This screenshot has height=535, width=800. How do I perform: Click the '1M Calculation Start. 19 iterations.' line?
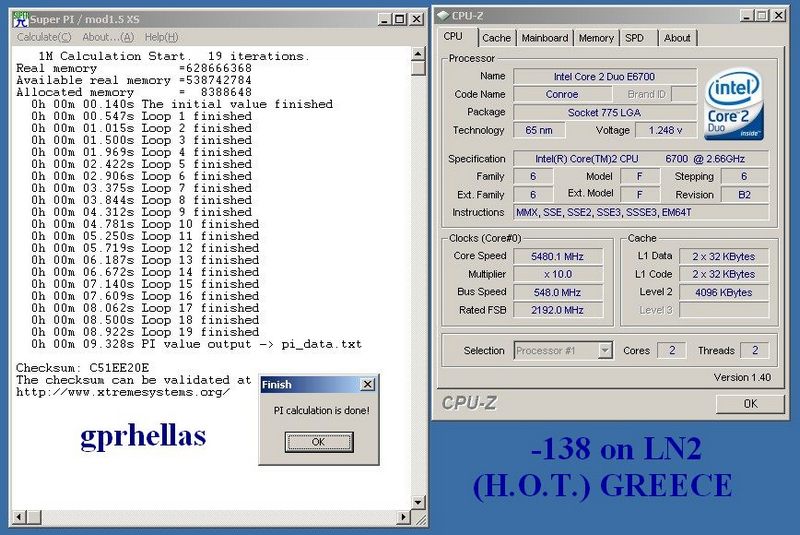tap(173, 56)
